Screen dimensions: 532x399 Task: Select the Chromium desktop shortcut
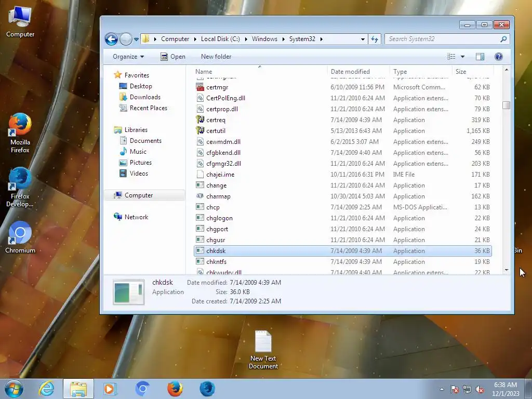pyautogui.click(x=20, y=237)
